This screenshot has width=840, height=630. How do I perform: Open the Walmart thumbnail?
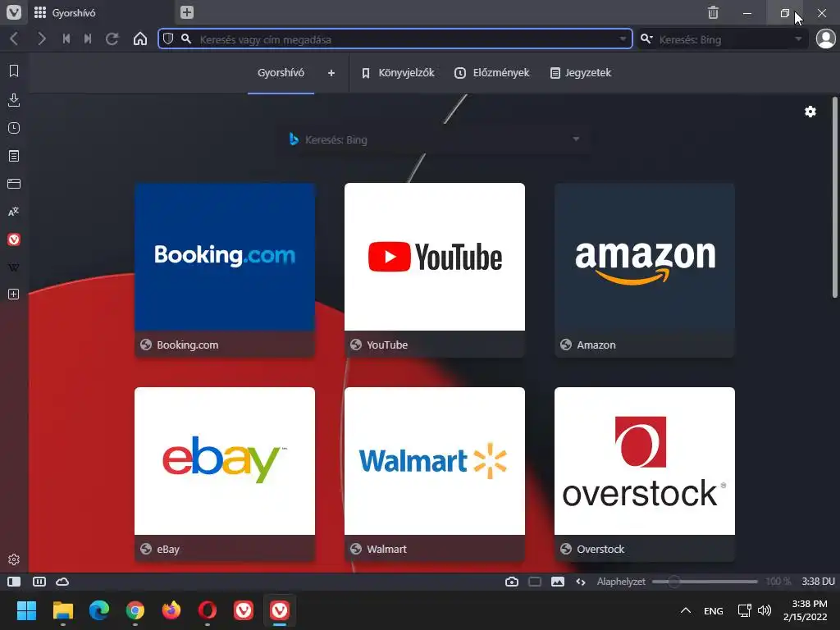(435, 461)
